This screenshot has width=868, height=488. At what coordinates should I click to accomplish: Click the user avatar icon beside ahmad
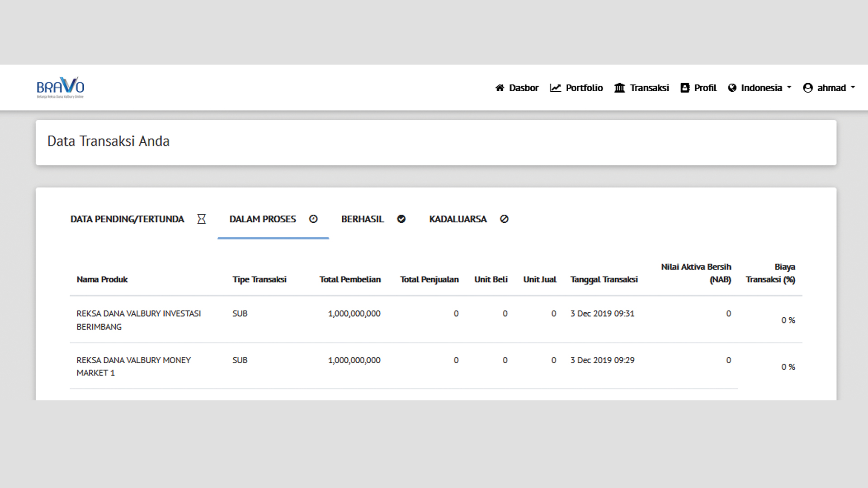tap(808, 88)
